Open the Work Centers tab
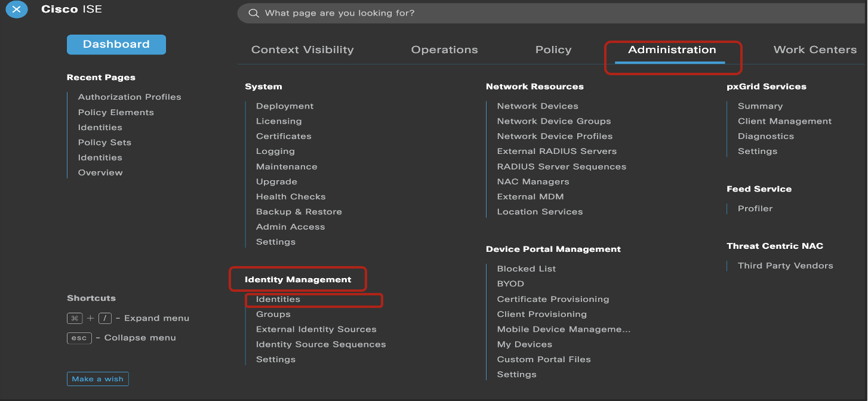Image resolution: width=868 pixels, height=401 pixels. pyautogui.click(x=815, y=50)
